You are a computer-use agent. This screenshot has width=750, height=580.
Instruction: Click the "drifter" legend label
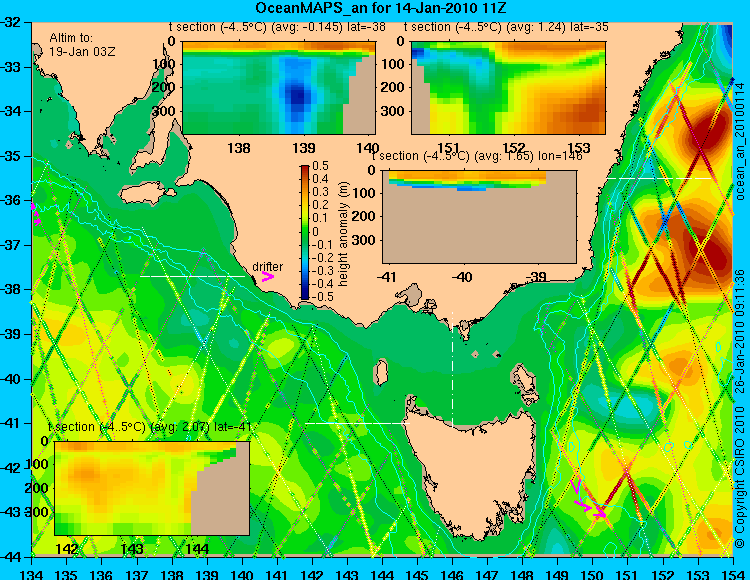click(267, 267)
